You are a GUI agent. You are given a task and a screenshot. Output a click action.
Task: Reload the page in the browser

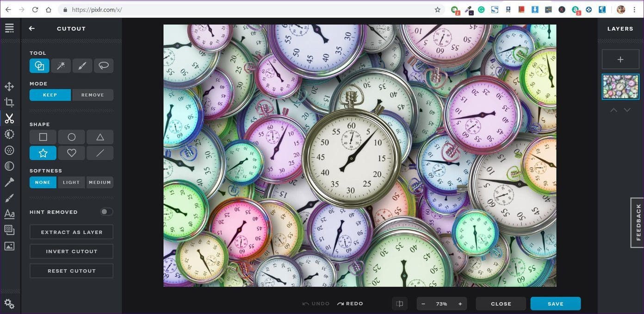[x=35, y=10]
